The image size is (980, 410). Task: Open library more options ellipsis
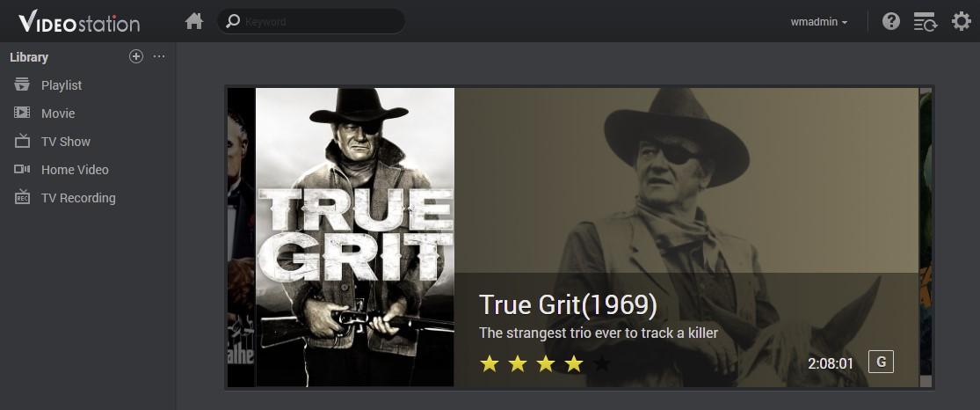tap(159, 56)
